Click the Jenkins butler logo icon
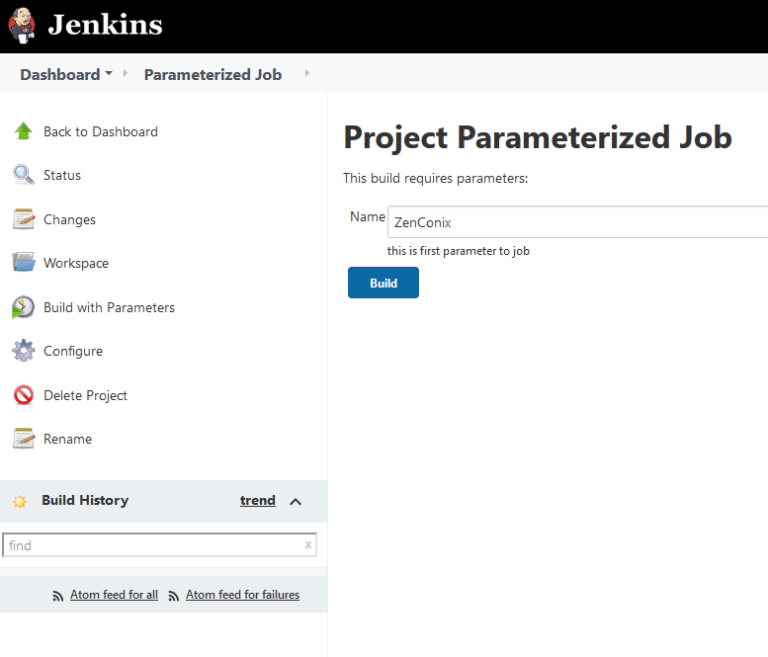The width and height of the screenshot is (768, 657). point(22,25)
